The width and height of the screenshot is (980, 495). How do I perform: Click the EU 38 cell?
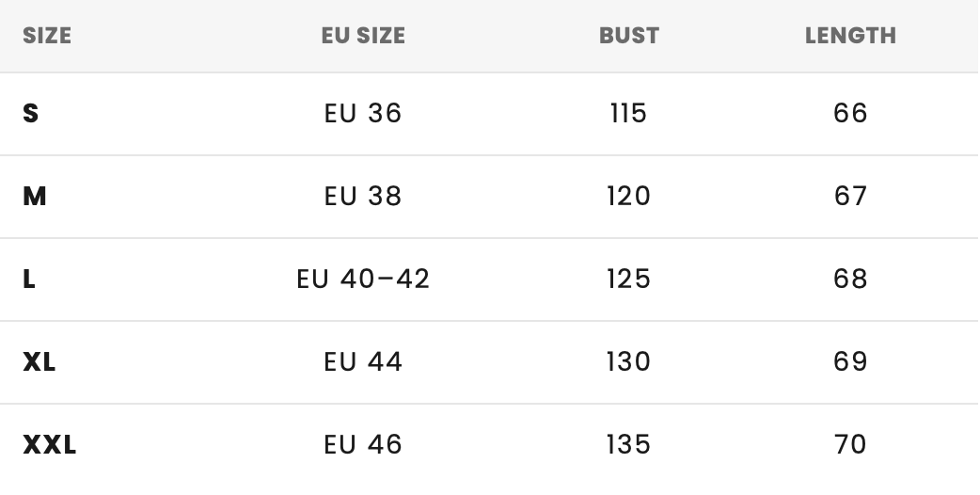pyautogui.click(x=363, y=197)
